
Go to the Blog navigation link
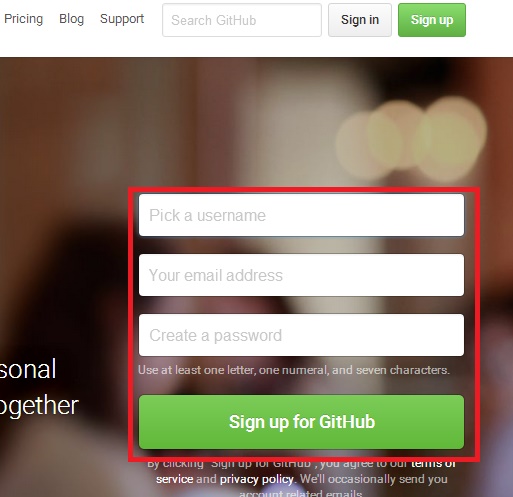[71, 19]
